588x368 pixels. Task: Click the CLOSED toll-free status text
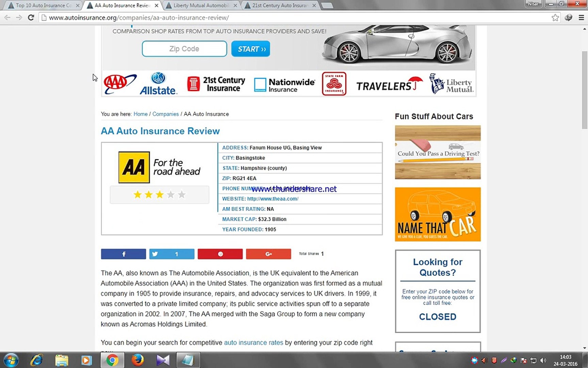(x=438, y=317)
